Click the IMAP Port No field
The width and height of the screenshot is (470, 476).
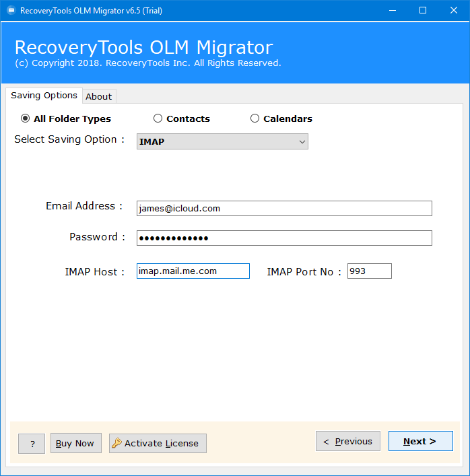[370, 271]
